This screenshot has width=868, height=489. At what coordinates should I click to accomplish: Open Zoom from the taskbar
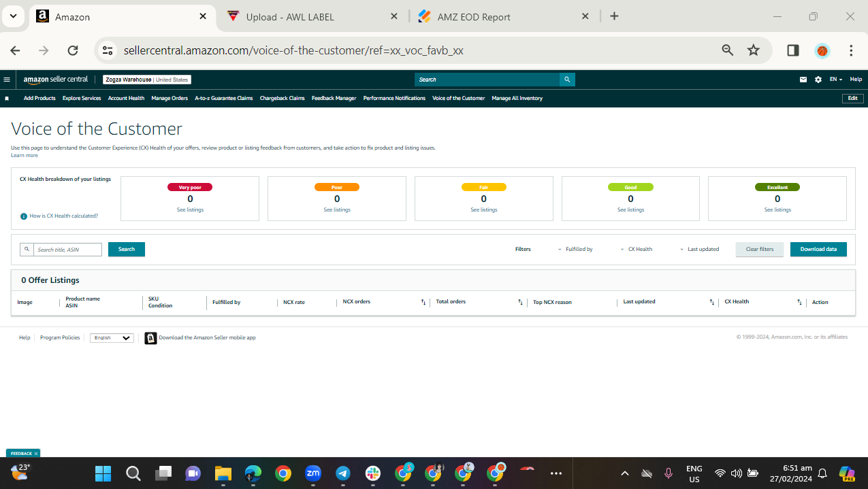312,473
